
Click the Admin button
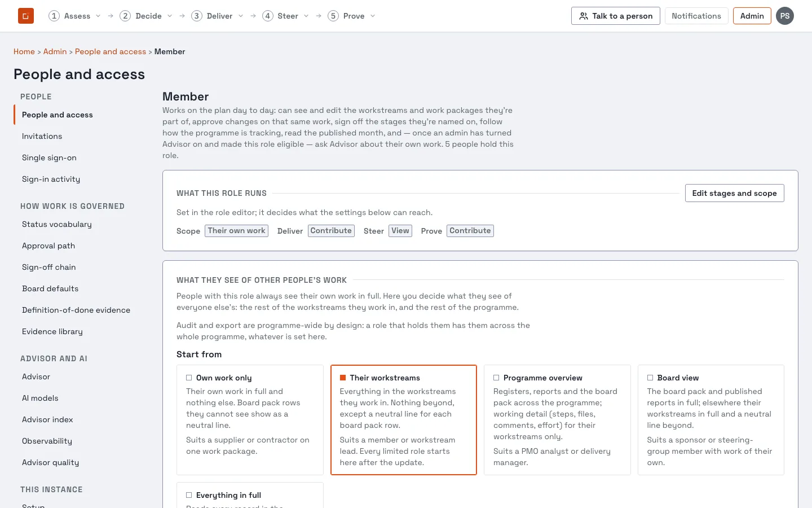pos(752,16)
